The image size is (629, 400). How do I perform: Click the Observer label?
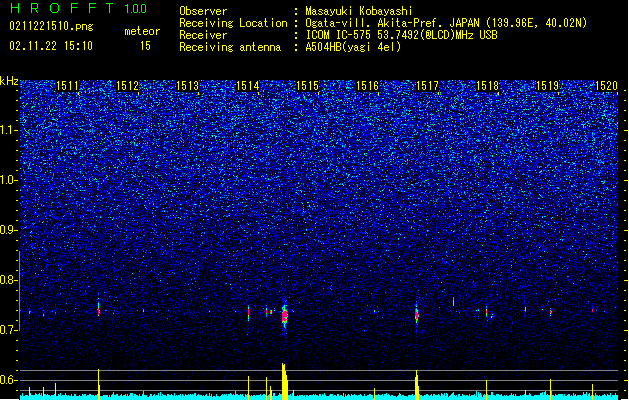[203, 11]
